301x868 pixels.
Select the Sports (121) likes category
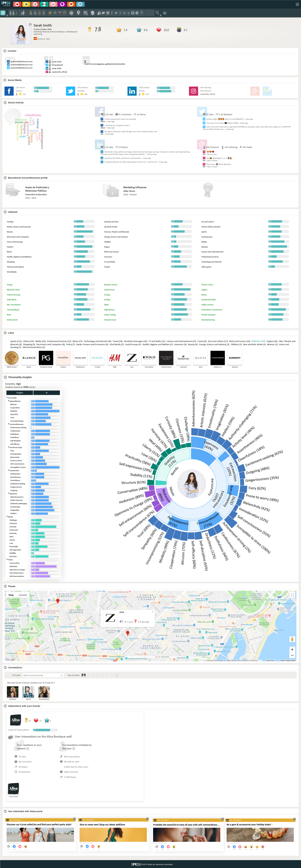pyautogui.click(x=16, y=341)
